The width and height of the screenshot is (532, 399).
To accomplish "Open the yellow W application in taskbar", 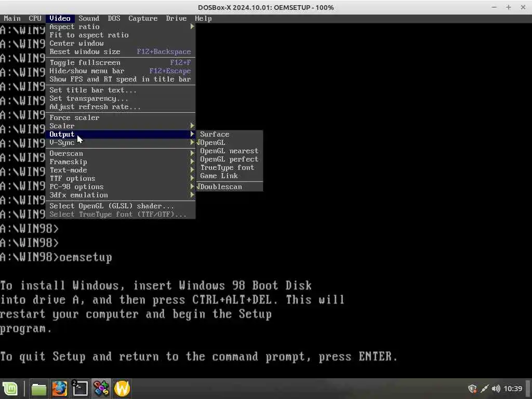I will [122, 389].
